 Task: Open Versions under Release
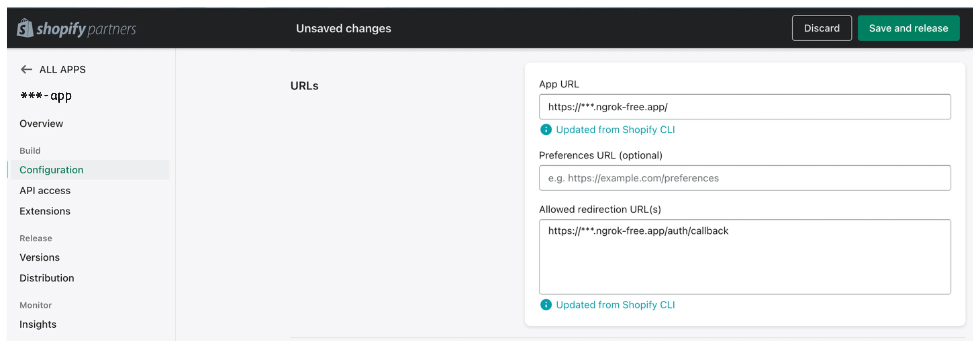(x=40, y=257)
